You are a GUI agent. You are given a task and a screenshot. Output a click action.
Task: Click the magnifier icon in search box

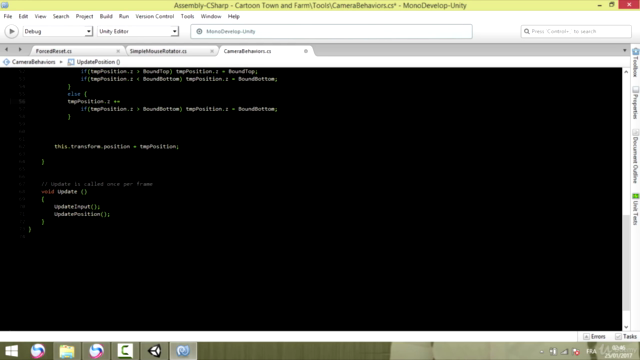click(x=527, y=31)
